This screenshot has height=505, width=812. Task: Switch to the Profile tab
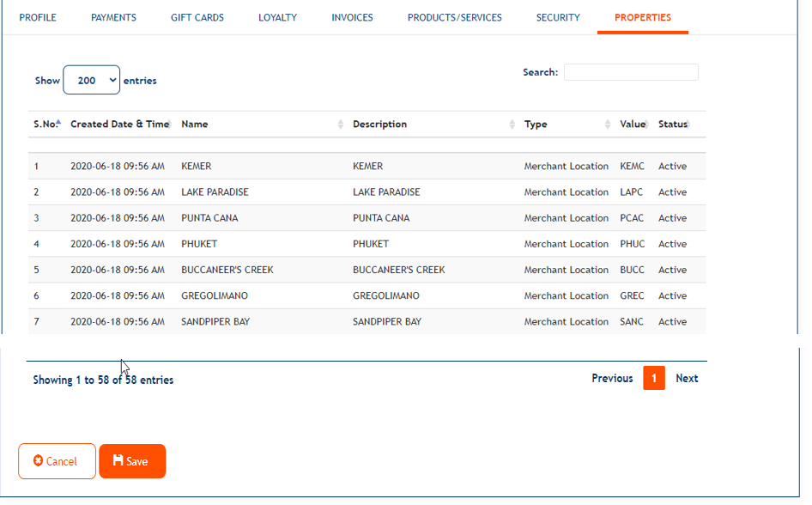38,17
